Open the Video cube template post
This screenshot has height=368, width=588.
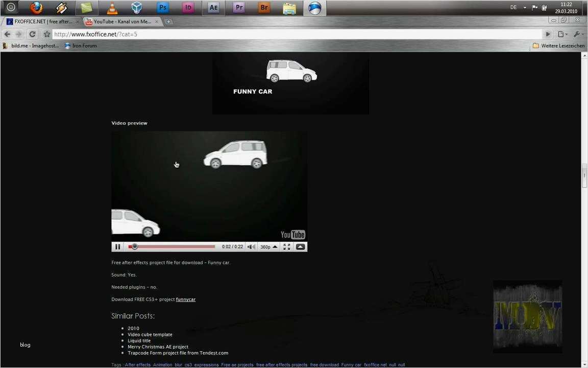(x=150, y=334)
